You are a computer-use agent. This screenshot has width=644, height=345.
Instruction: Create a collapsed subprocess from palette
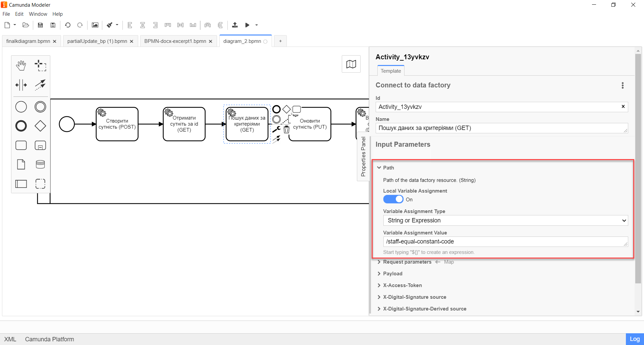41,145
